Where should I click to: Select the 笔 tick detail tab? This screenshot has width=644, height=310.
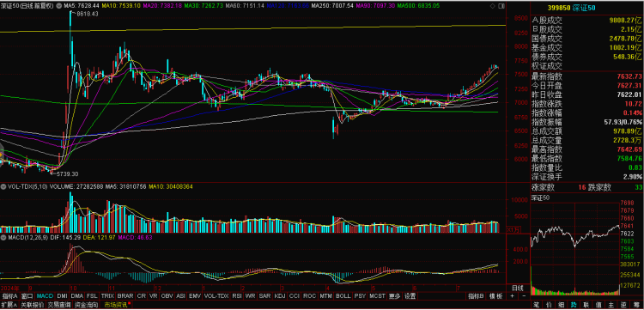[537, 305]
